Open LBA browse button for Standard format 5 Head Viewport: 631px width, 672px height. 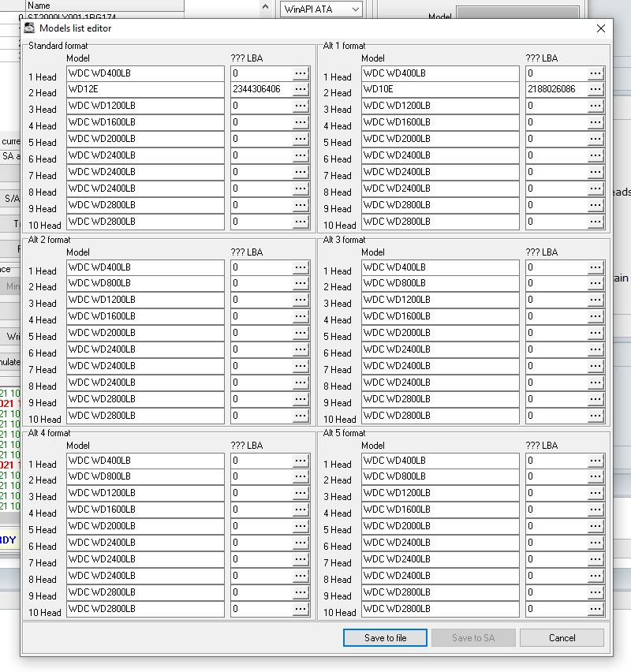coord(301,139)
